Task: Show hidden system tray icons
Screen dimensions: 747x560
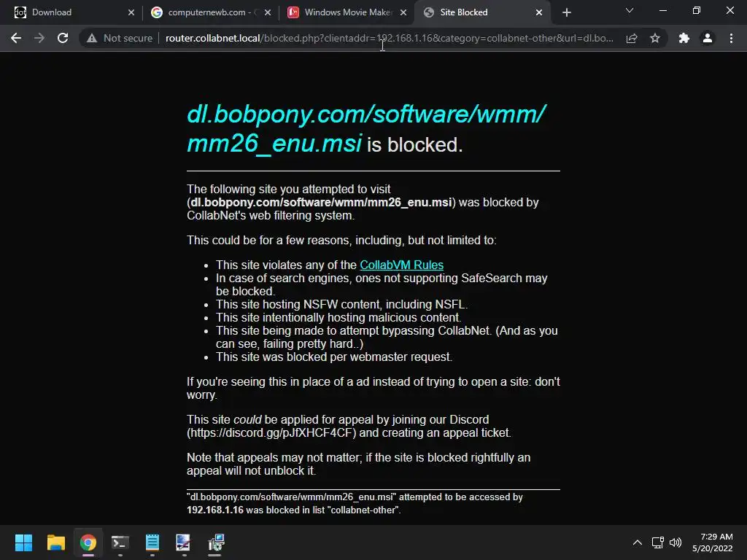Action: 638,542
